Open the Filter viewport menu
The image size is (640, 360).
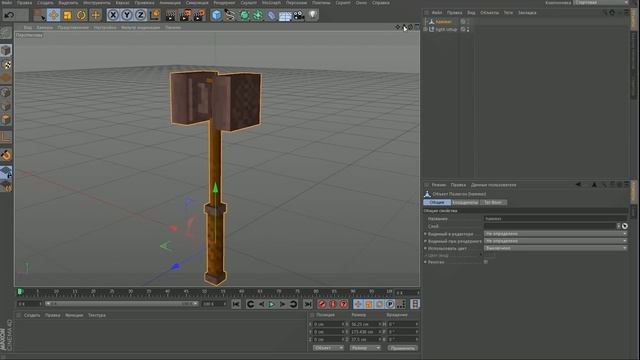[141, 28]
